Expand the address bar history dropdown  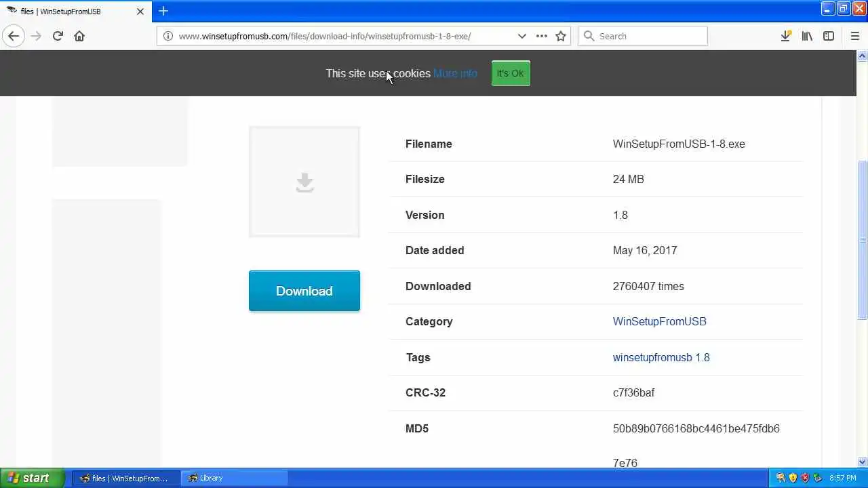point(521,36)
